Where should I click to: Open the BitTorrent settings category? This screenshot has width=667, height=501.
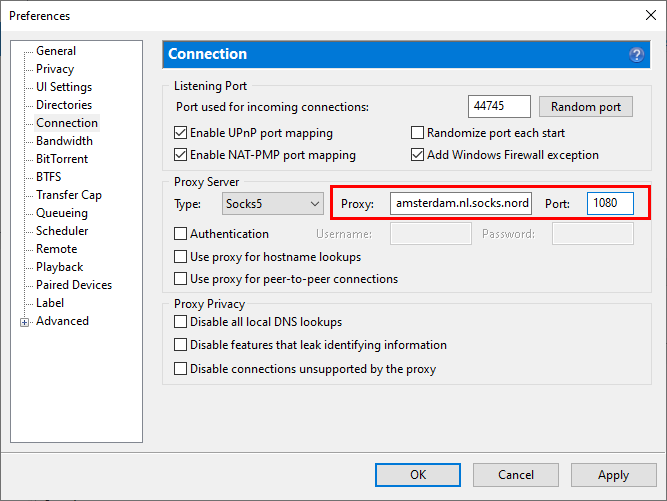pyautogui.click(x=62, y=159)
